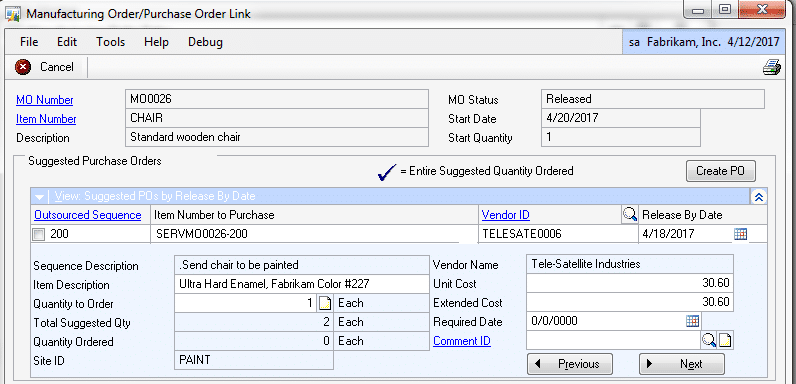Click the red Cancel icon
Viewport: 796px width, 384px height.
(x=23, y=67)
